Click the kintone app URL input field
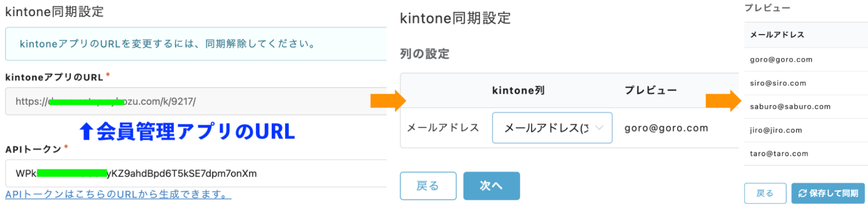This screenshot has width=868, height=207. click(x=196, y=101)
